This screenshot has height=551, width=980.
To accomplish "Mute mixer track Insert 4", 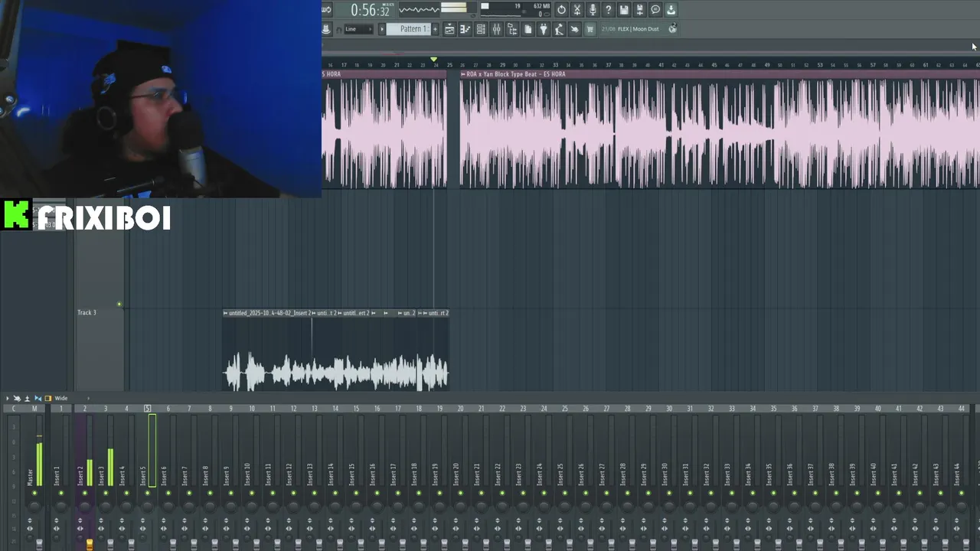I will click(x=126, y=493).
